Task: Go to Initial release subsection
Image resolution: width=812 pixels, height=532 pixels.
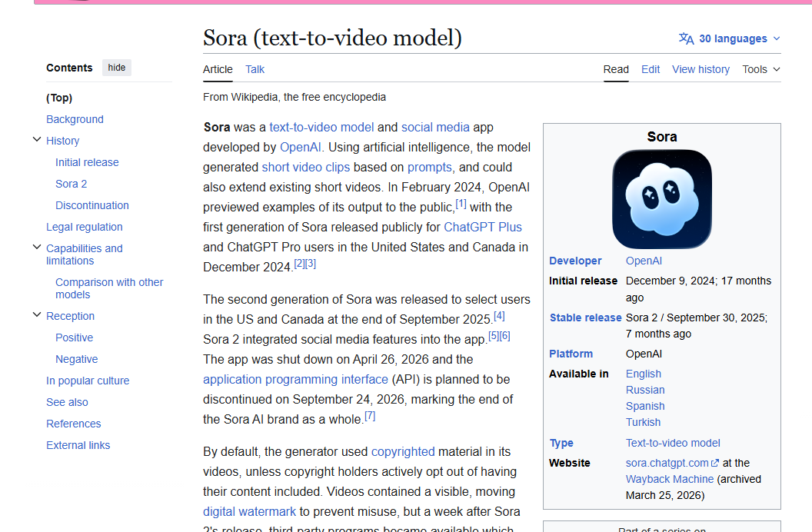Action: [x=87, y=162]
